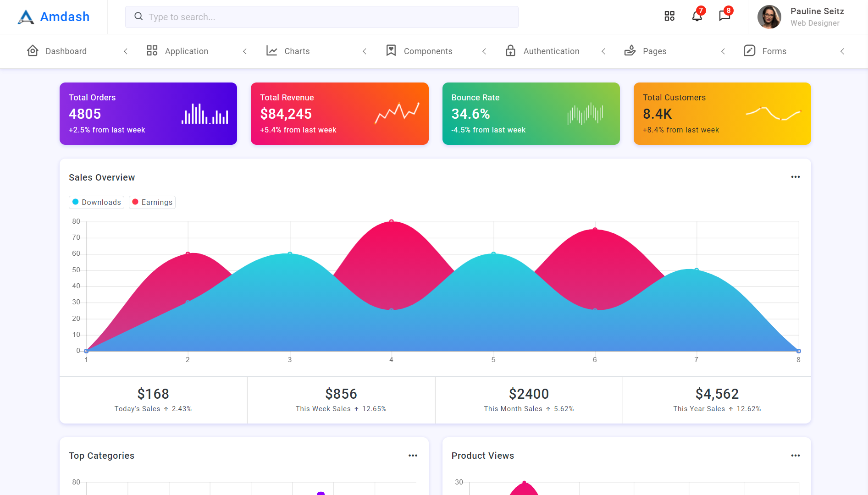868x495 pixels.
Task: Click the Total Revenue card
Action: click(339, 114)
